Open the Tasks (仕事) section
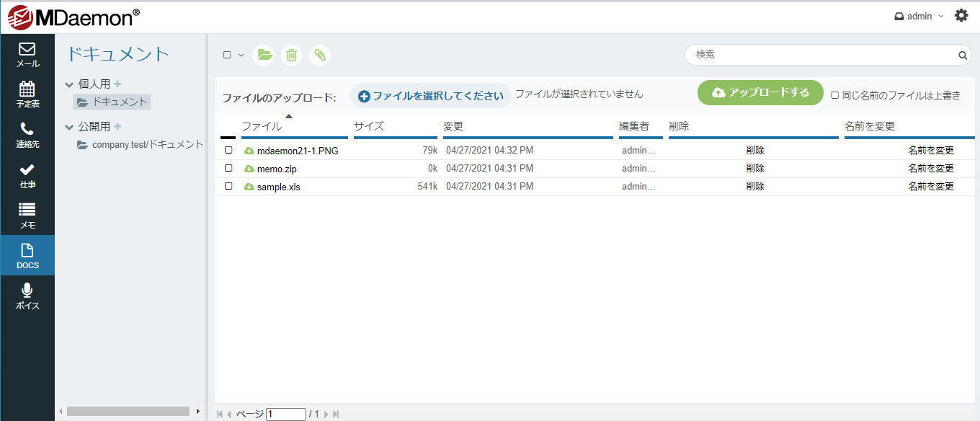Viewport: 980px width, 421px height. (x=27, y=176)
